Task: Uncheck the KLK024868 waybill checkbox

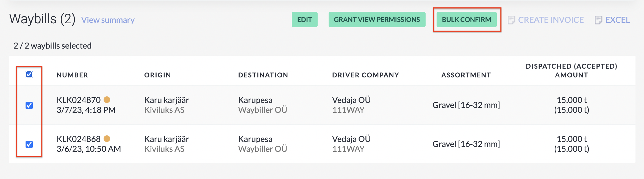Action: click(29, 144)
